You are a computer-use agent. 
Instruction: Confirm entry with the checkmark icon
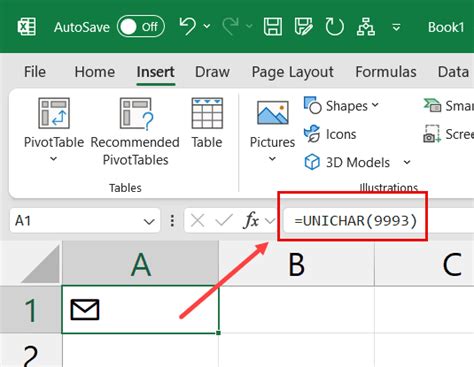coord(224,220)
